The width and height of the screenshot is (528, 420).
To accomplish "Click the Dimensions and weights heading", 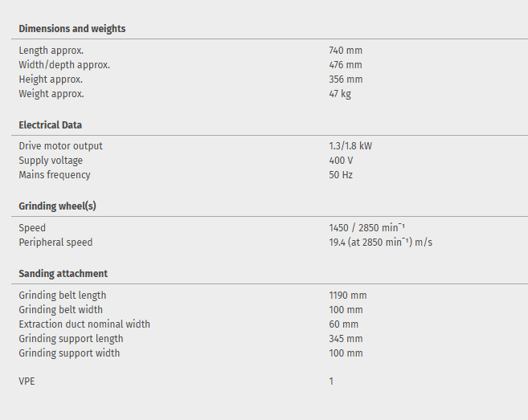I will [x=72, y=29].
